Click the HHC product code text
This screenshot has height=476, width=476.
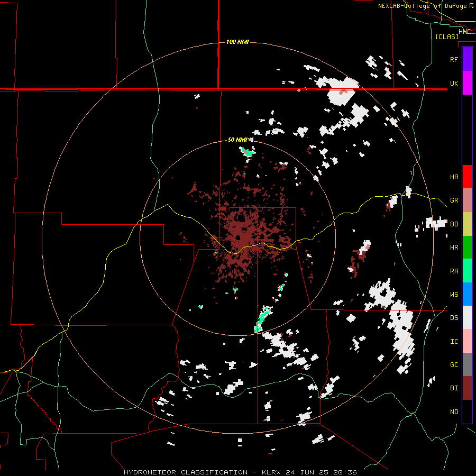coord(464,32)
